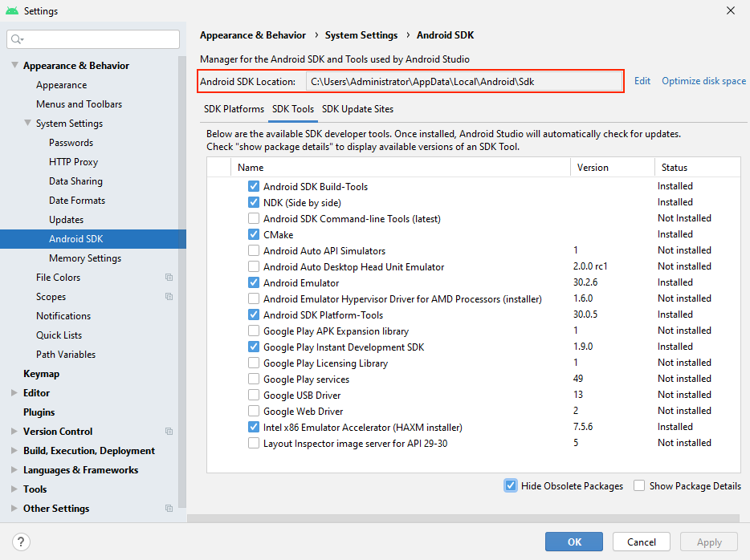Expand Build, Execution, Deployment node

(14, 451)
